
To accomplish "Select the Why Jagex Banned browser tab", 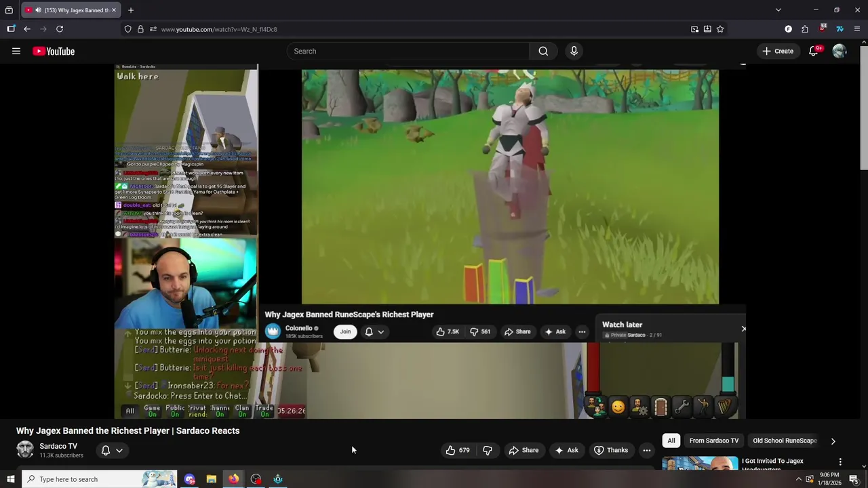I will pos(71,10).
